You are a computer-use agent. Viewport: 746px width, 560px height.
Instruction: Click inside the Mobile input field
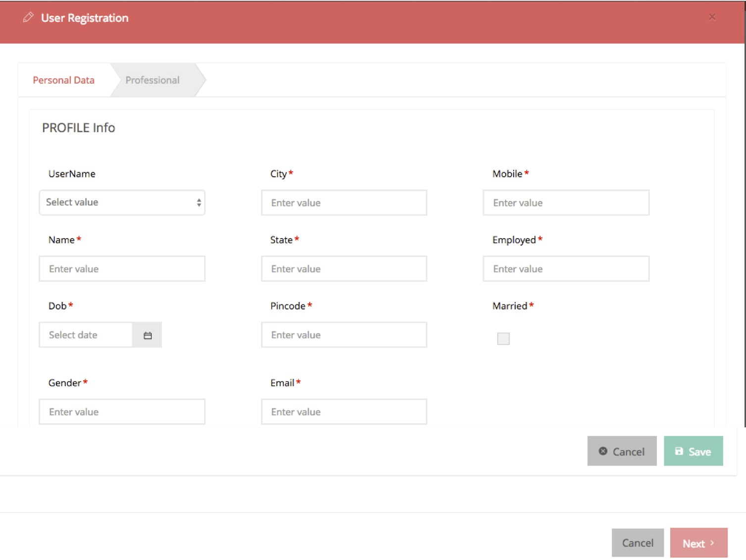(566, 203)
